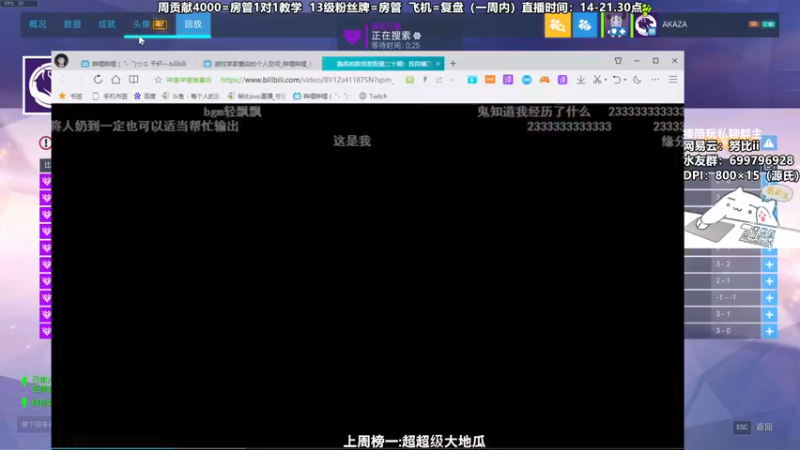This screenshot has width=800, height=450.
Task: Go to browser home page
Action: point(116,80)
